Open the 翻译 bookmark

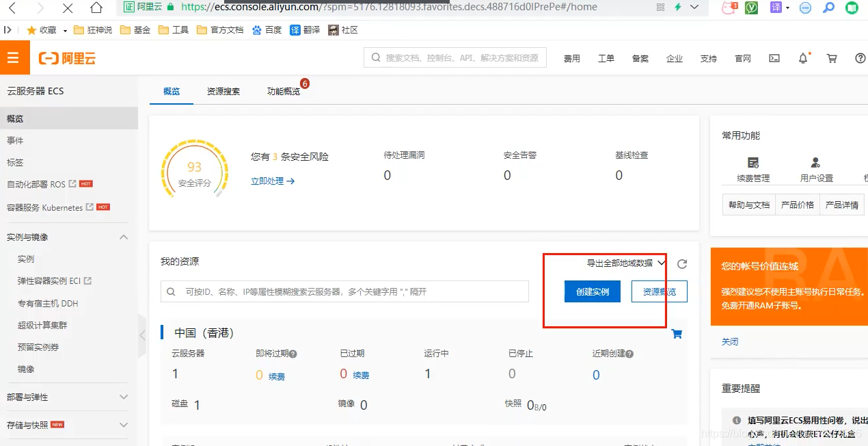tap(305, 30)
